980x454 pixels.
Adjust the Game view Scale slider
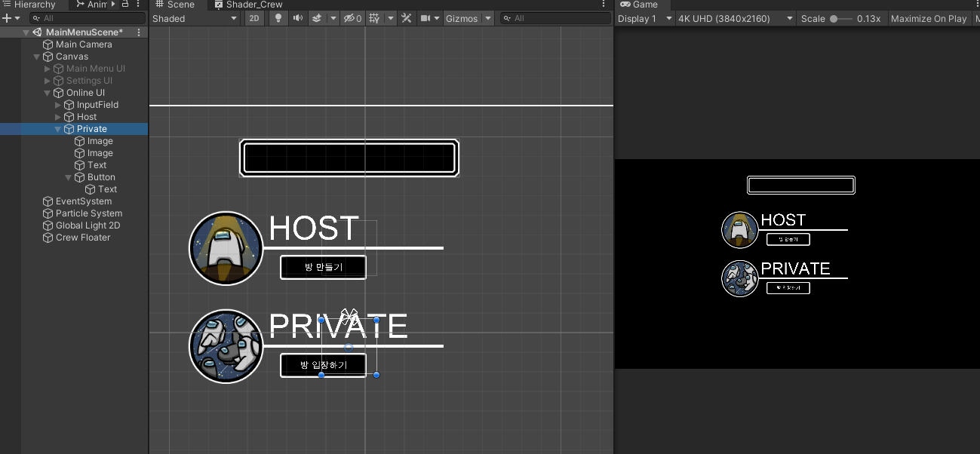pos(840,18)
